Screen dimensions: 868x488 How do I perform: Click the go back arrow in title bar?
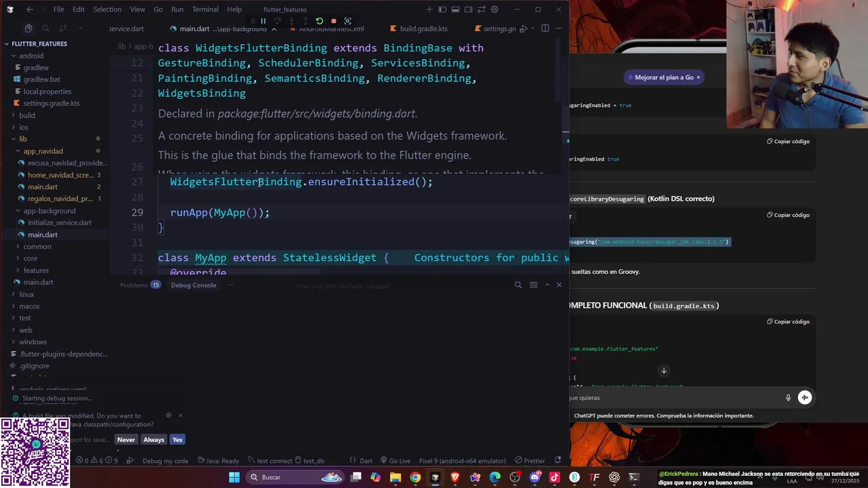point(30,9)
